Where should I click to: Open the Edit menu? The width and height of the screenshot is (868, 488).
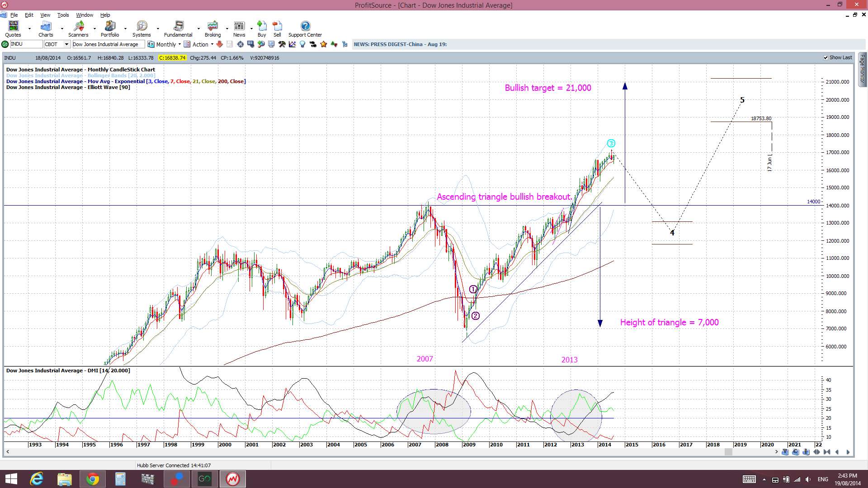[x=29, y=15]
